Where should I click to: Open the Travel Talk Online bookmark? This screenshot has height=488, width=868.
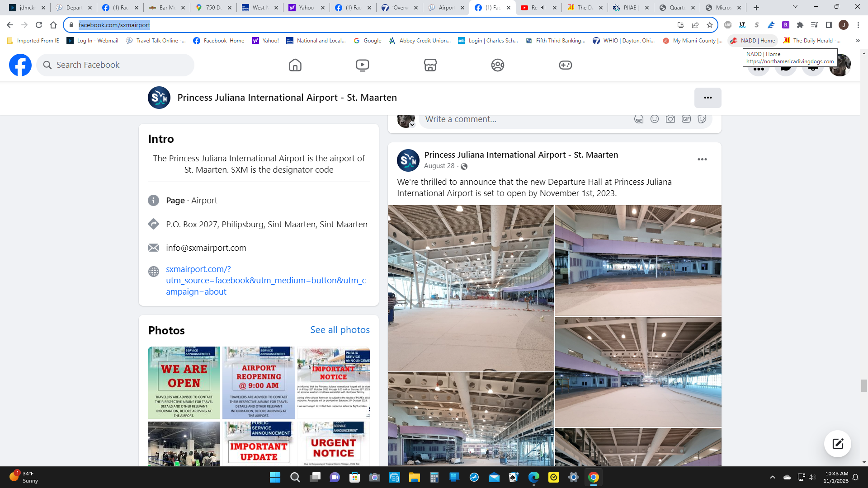(x=156, y=41)
